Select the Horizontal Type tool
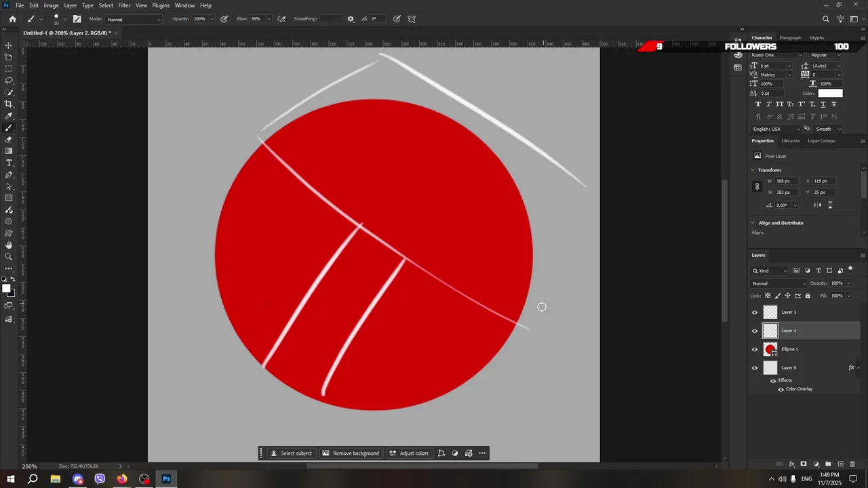Screen dimensions: 868x488 (9, 163)
